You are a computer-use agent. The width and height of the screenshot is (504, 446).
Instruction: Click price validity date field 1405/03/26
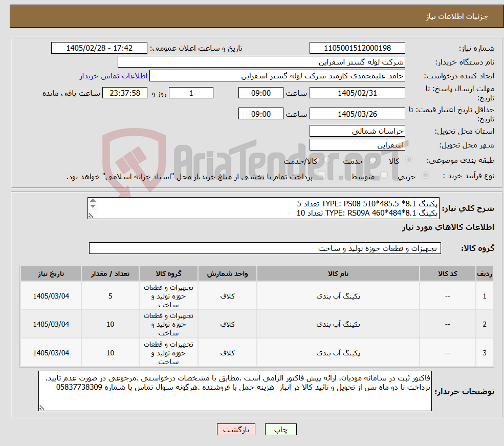357,114
